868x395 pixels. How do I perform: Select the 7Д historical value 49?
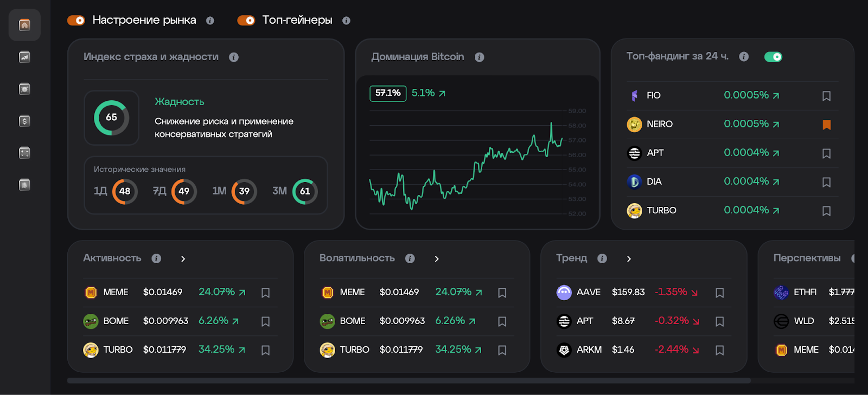[x=184, y=191]
